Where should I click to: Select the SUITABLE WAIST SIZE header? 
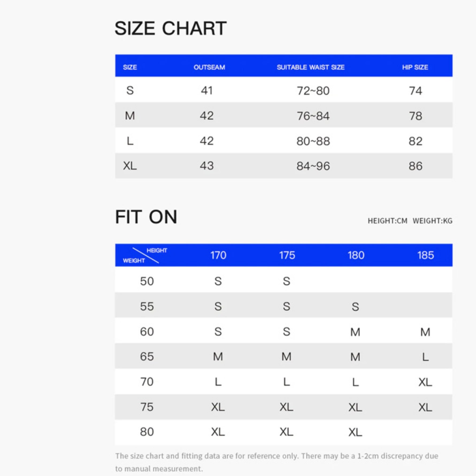pos(310,67)
